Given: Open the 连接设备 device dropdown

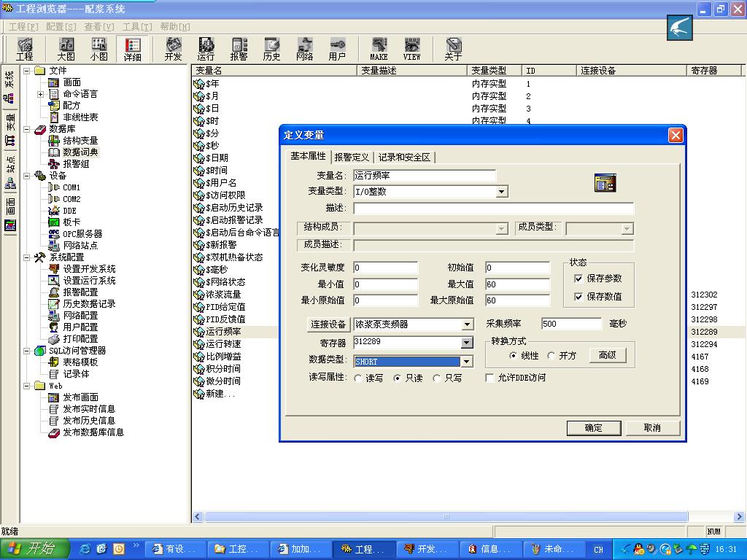Looking at the screenshot, I should (468, 324).
